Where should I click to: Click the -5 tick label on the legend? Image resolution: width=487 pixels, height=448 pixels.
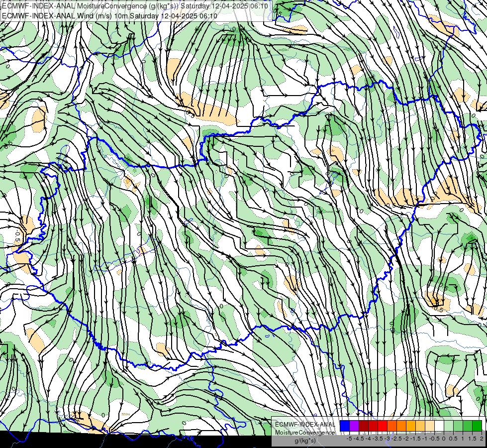pyautogui.click(x=349, y=439)
